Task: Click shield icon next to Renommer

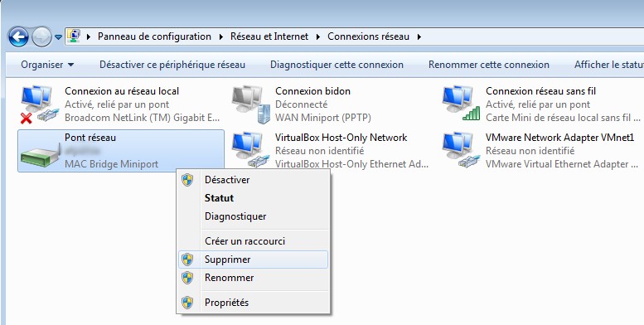Action: click(x=187, y=278)
